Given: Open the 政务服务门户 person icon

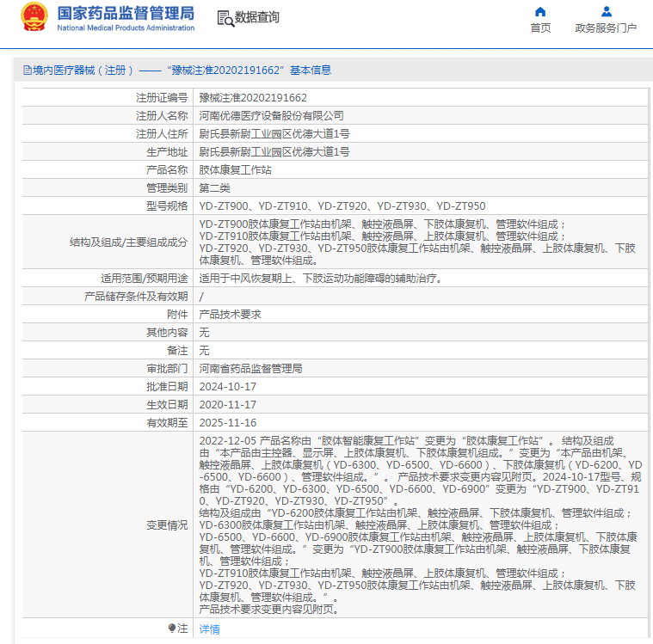Looking at the screenshot, I should (607, 12).
